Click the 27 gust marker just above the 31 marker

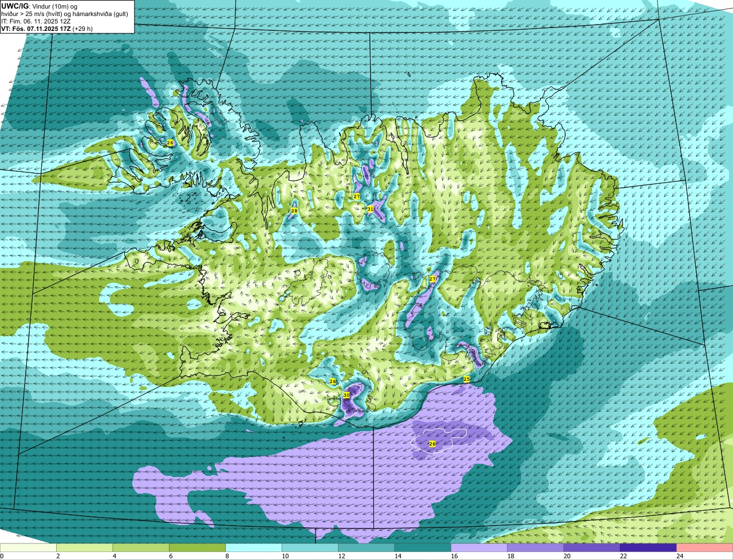click(x=357, y=196)
